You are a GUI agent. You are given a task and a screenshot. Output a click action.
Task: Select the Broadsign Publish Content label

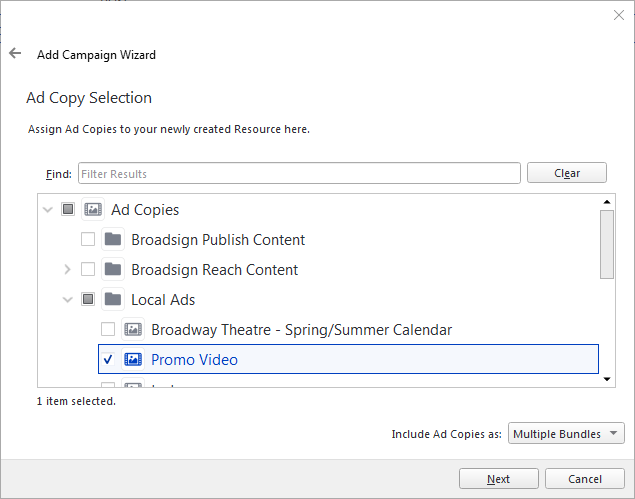point(218,240)
